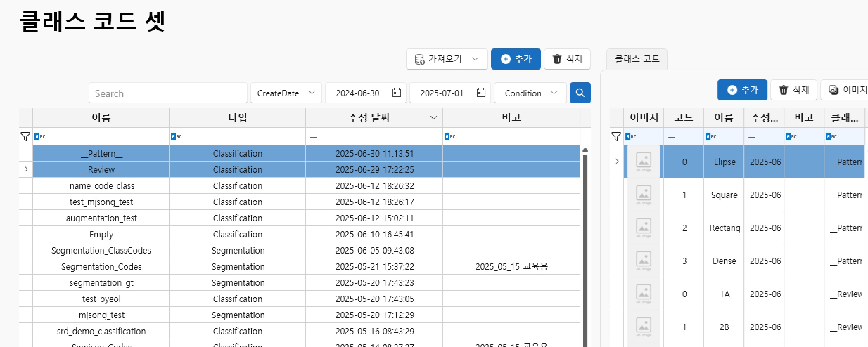This screenshot has width=868, height=347.
Task: Click the ABC filter icon under 비고 column
Action: pos(450,137)
